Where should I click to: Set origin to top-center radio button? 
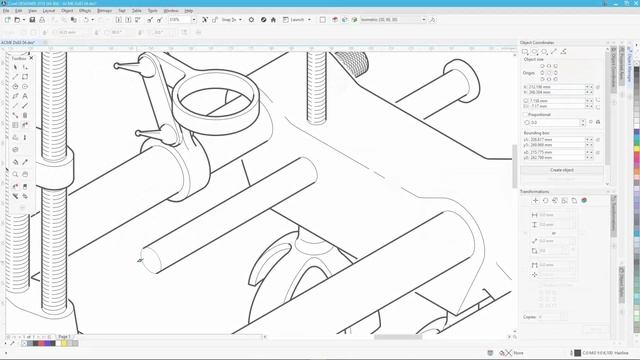pos(549,66)
